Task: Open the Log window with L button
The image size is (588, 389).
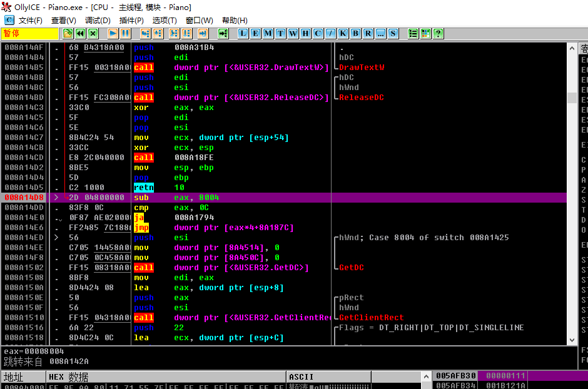Action: (x=243, y=34)
